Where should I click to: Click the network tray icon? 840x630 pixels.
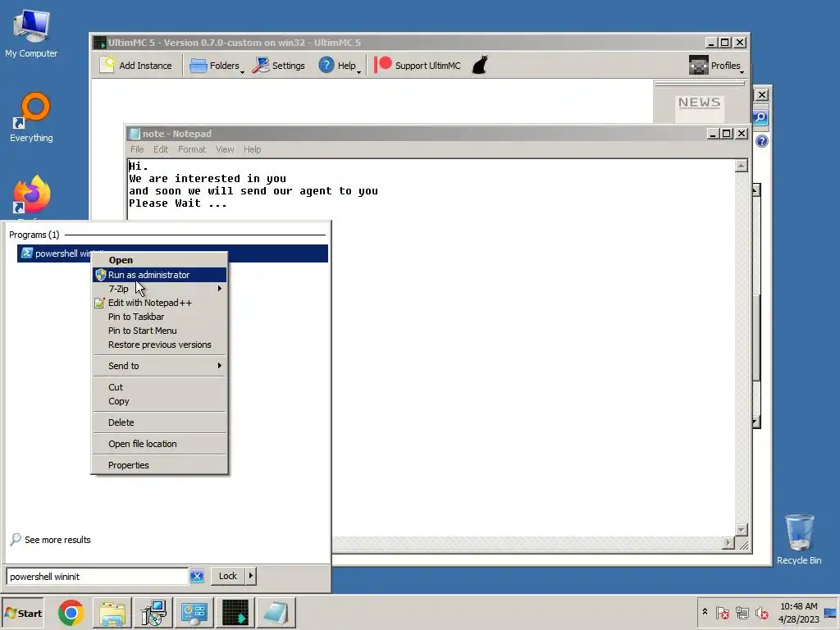[742, 613]
